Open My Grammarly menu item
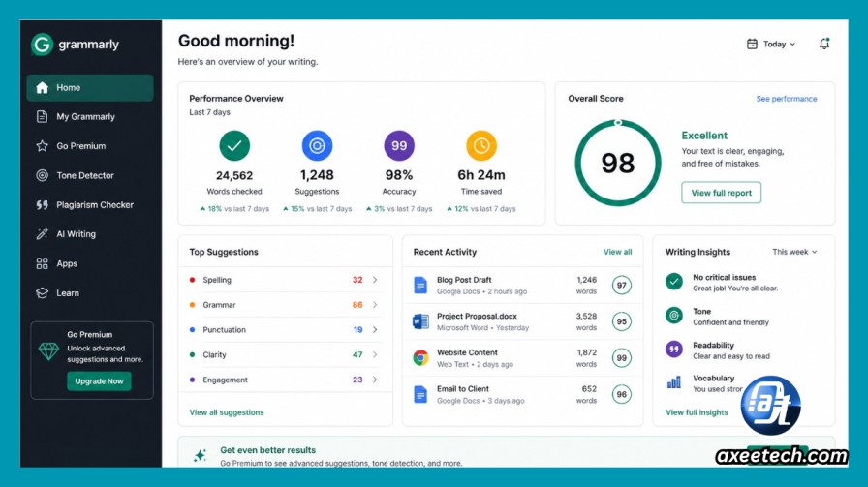 click(x=90, y=117)
